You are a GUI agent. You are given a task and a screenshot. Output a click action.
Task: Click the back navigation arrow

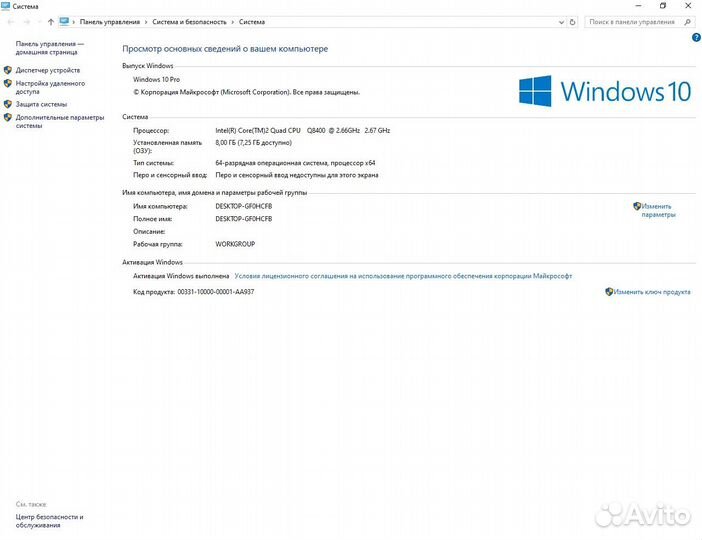[x=11, y=22]
